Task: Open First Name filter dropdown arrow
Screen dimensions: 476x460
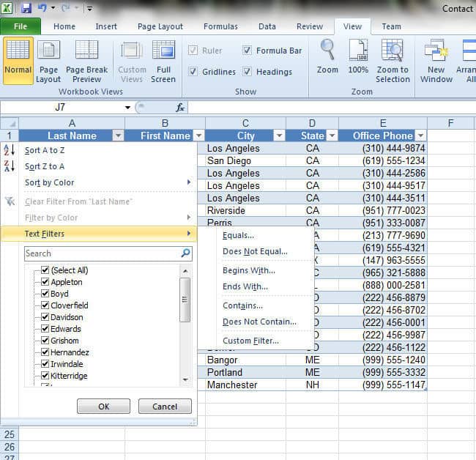Action: tap(199, 136)
